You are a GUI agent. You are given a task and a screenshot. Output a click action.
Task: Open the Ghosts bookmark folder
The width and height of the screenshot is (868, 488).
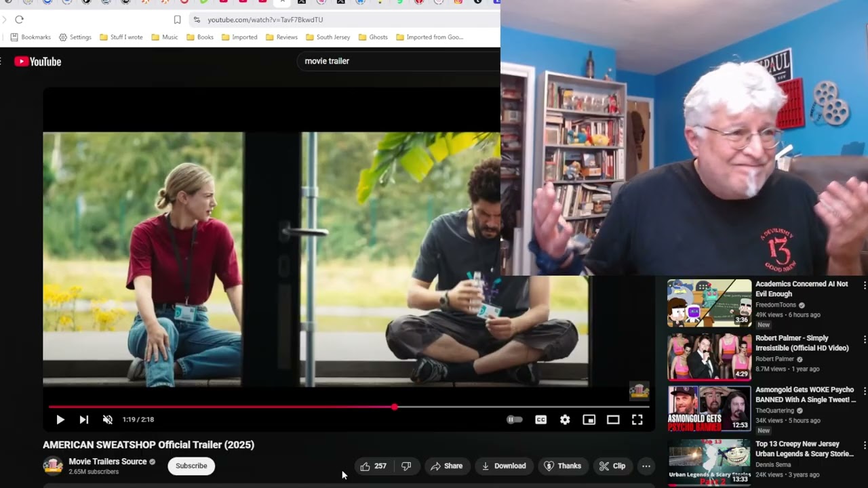[373, 37]
